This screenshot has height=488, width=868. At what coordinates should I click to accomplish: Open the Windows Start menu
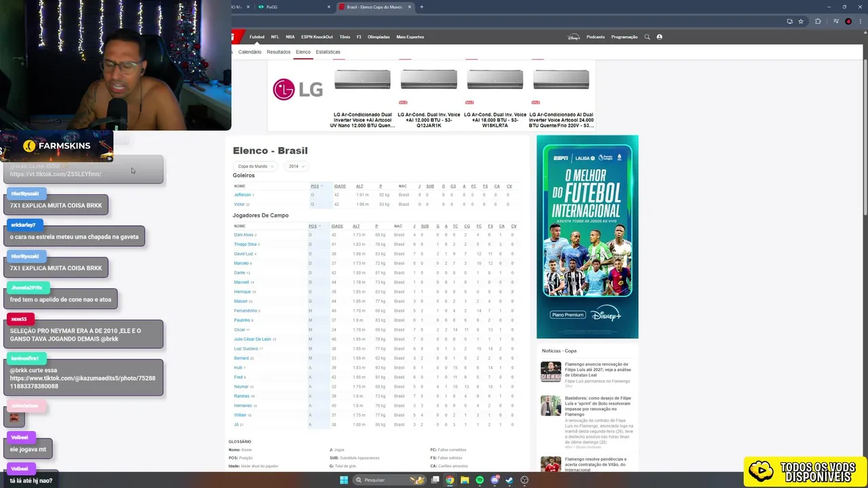click(344, 480)
